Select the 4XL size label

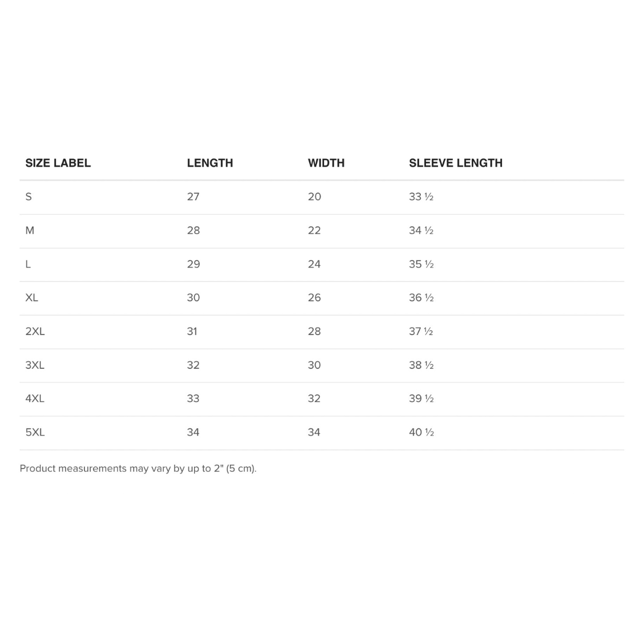click(x=35, y=398)
